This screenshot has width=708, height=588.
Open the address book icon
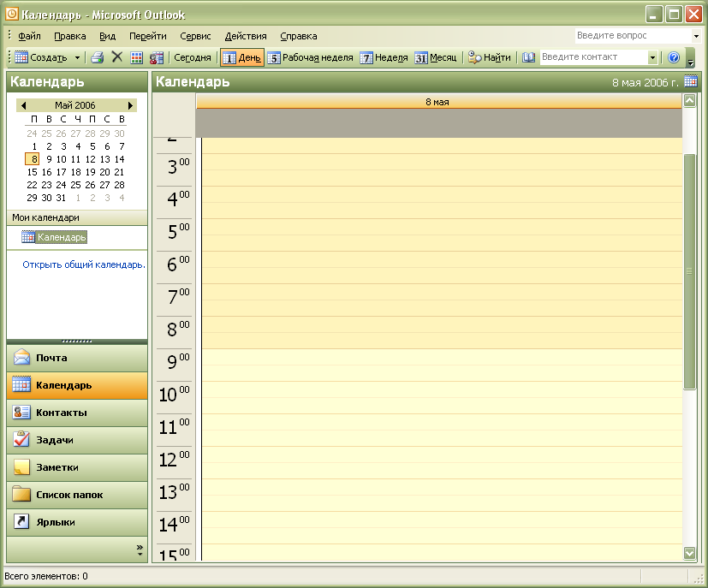(528, 57)
